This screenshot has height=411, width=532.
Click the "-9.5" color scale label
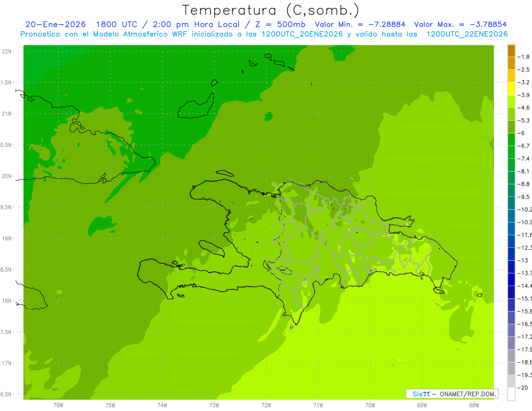coord(524,197)
